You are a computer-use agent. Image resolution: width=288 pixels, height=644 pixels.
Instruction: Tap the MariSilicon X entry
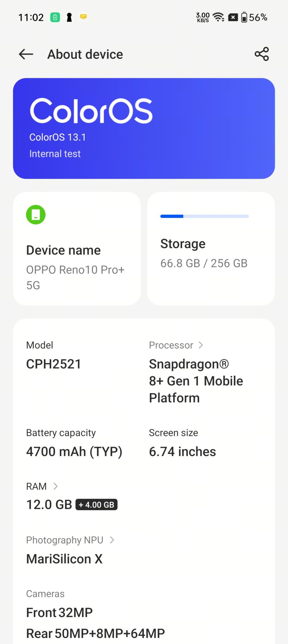(64, 559)
